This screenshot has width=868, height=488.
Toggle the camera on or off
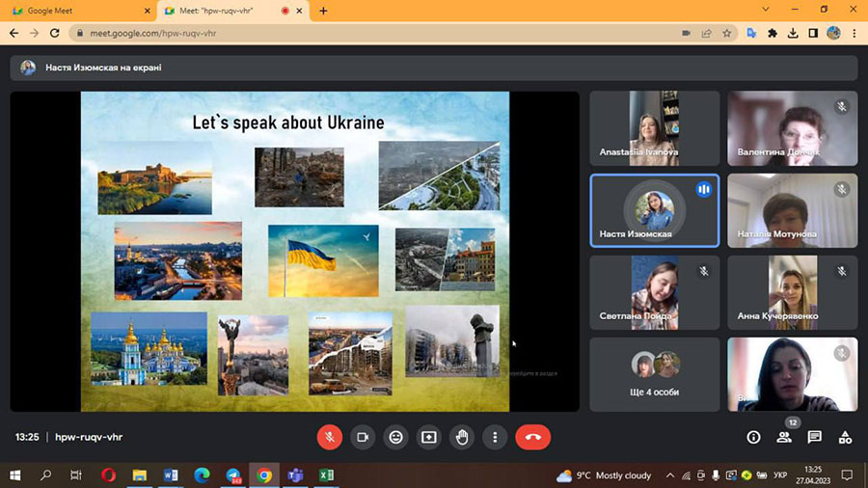pyautogui.click(x=363, y=437)
